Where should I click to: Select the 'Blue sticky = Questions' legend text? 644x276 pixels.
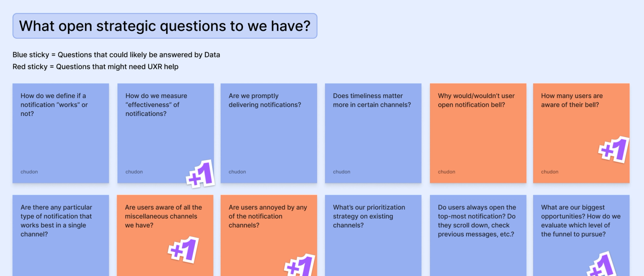(116, 55)
